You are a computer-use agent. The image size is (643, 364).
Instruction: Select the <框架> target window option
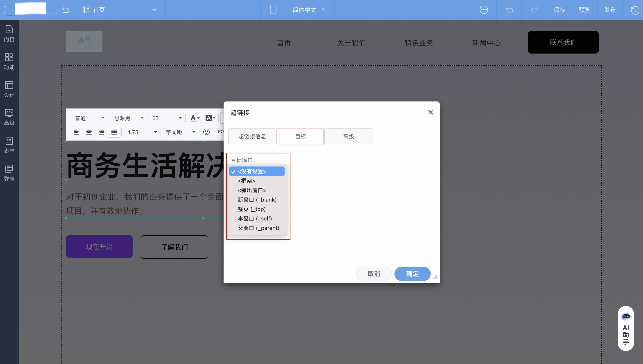click(x=246, y=181)
